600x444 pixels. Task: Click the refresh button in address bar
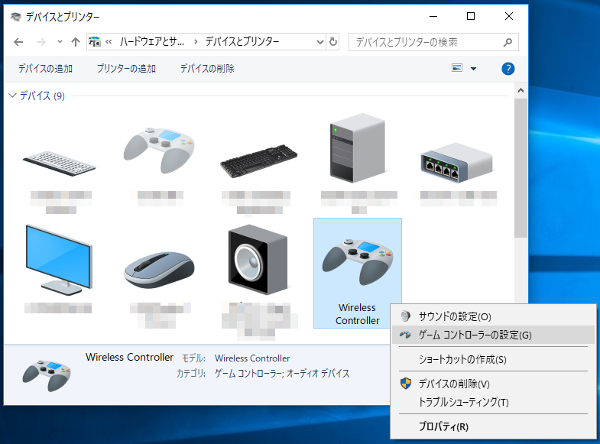click(333, 42)
